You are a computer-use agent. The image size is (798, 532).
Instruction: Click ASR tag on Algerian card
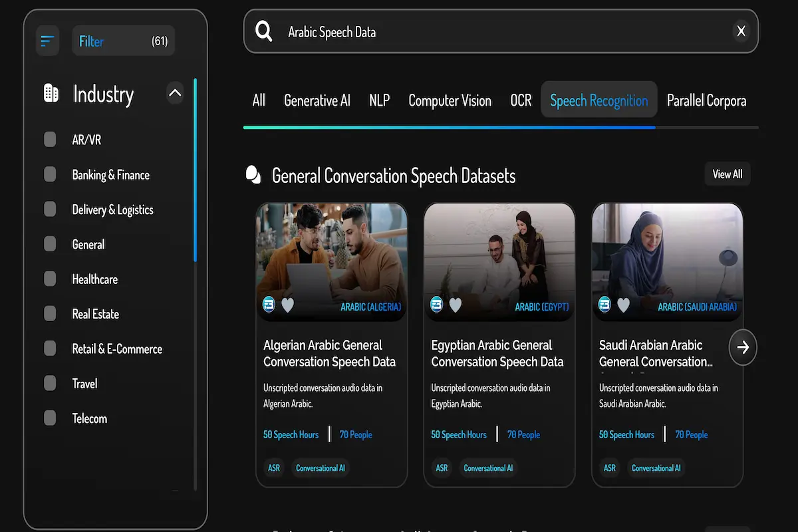(274, 468)
